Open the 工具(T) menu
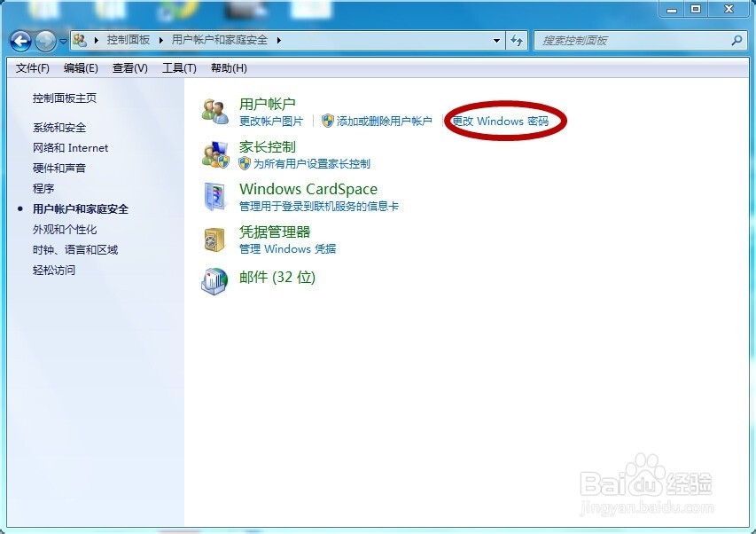The height and width of the screenshot is (534, 756). point(179,68)
